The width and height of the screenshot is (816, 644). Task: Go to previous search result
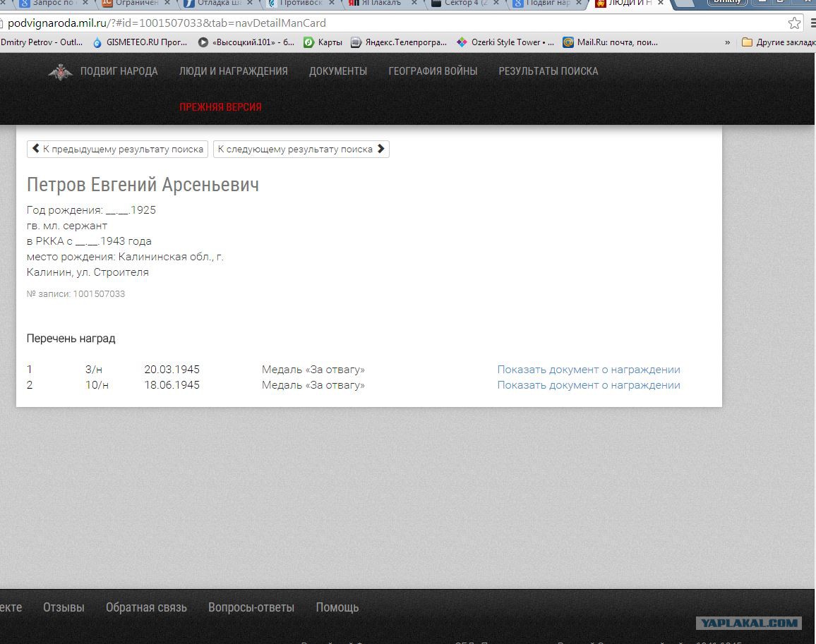tap(118, 150)
